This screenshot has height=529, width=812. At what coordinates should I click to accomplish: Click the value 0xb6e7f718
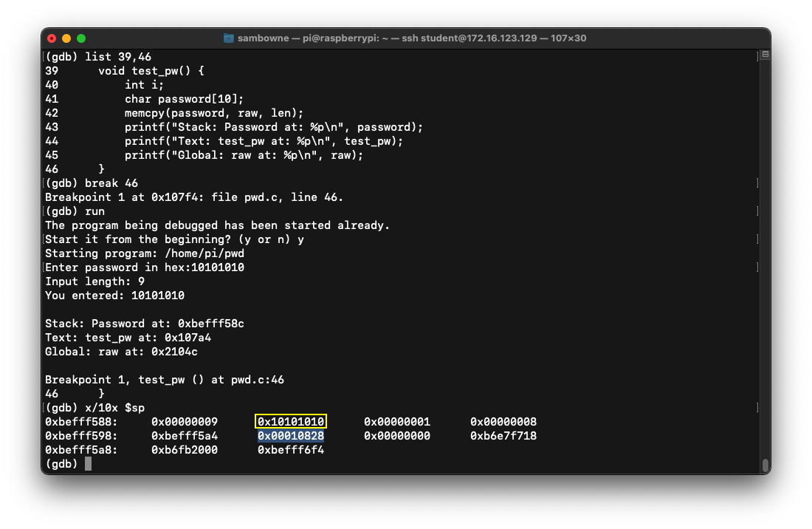point(503,436)
